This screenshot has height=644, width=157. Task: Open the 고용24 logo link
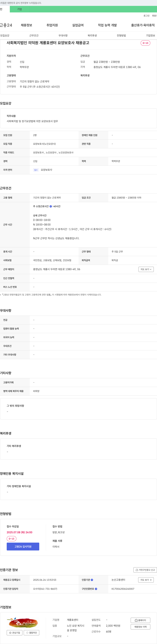[6, 25]
